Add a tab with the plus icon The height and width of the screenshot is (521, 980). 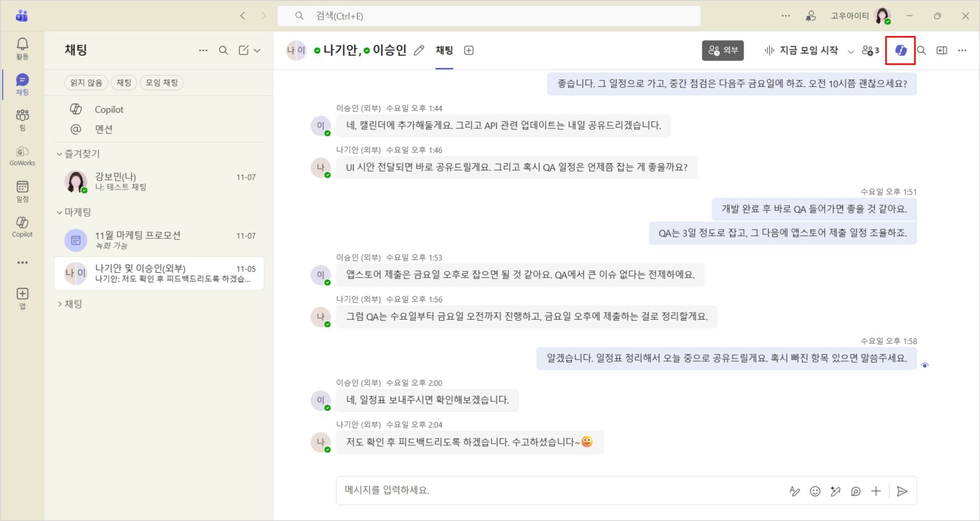(468, 51)
